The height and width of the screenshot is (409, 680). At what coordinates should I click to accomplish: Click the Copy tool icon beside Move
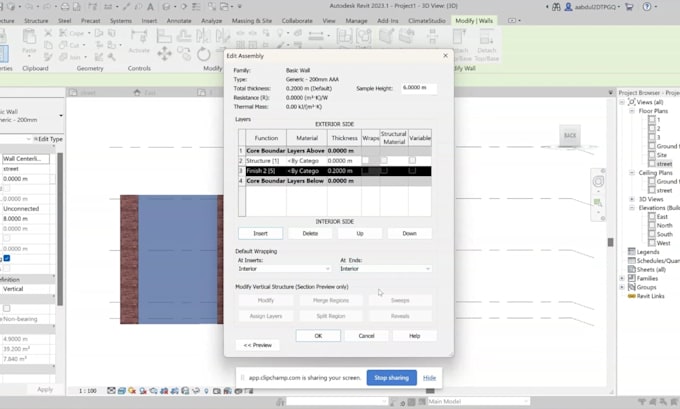point(184,54)
